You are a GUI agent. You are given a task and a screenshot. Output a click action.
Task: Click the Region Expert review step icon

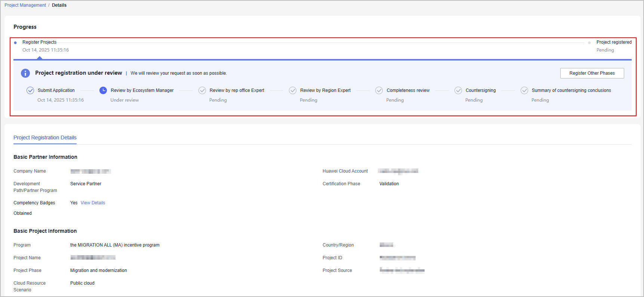[293, 90]
